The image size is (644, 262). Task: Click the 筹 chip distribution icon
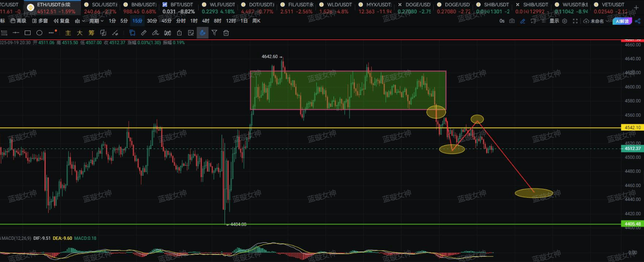pyautogui.click(x=91, y=33)
